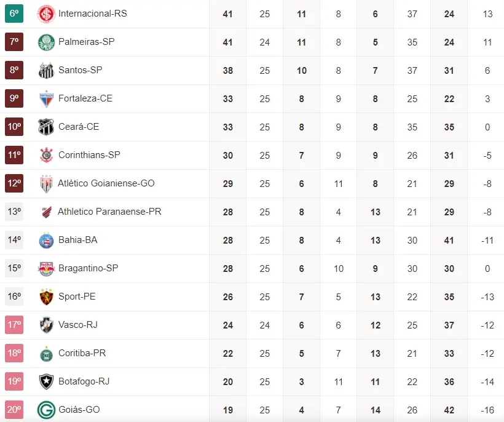Click Internacional-RS points value 41

(x=227, y=14)
